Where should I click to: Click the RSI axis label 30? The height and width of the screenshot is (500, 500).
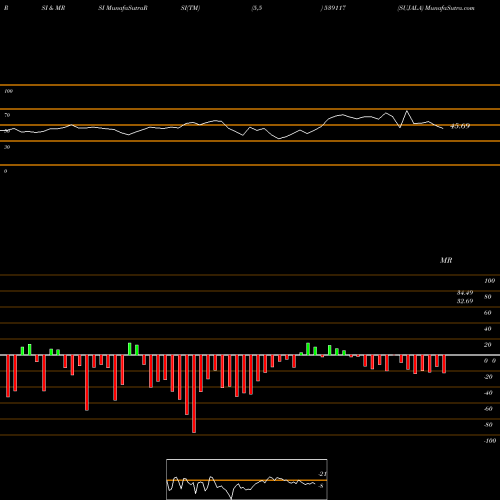pyautogui.click(x=7, y=147)
